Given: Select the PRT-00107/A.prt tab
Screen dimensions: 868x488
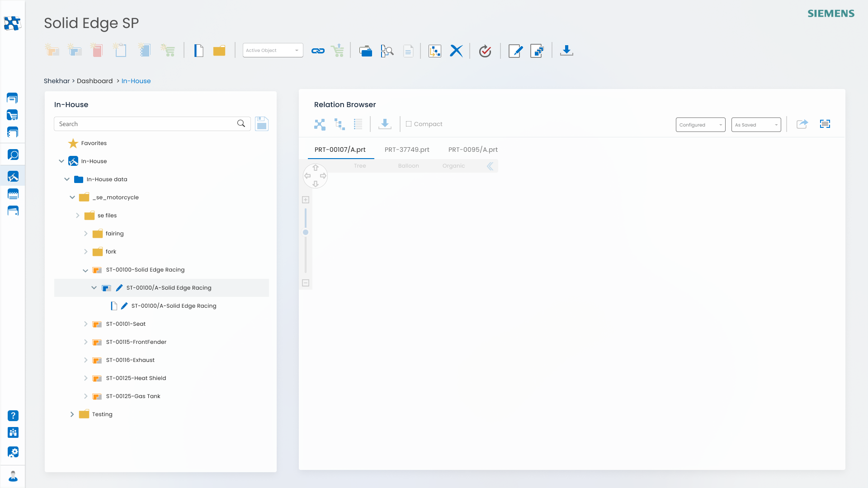Looking at the screenshot, I should (x=340, y=150).
